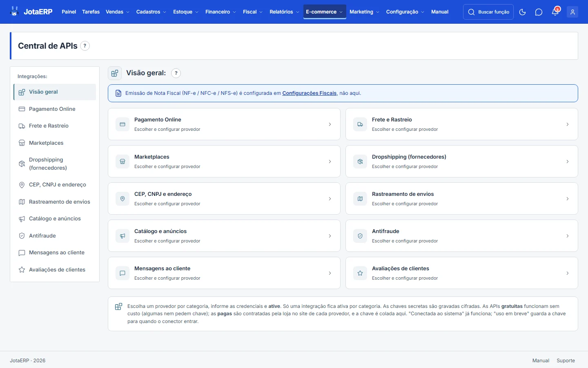
Task: Click the Antifraude card shield icon
Action: [x=360, y=236]
